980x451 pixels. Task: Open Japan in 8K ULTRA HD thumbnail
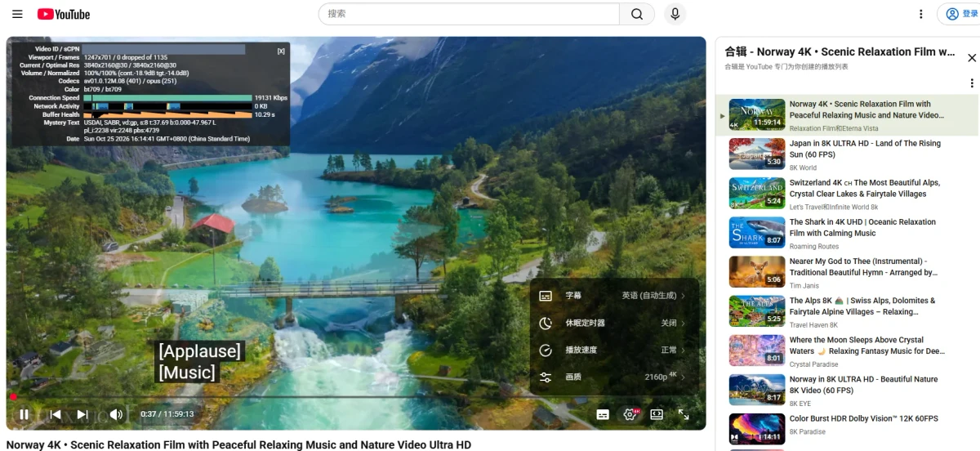point(756,154)
